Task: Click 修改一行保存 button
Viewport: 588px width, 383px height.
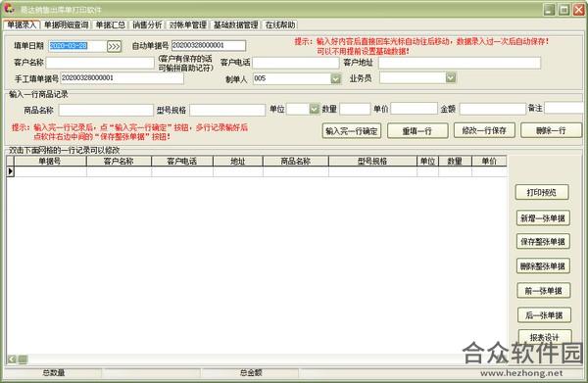Action: tap(484, 130)
